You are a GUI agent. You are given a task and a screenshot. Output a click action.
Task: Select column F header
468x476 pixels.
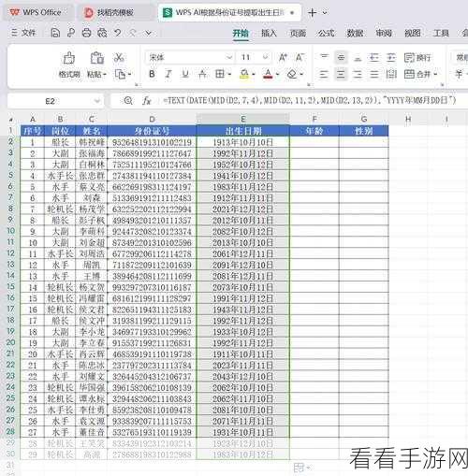pos(314,119)
